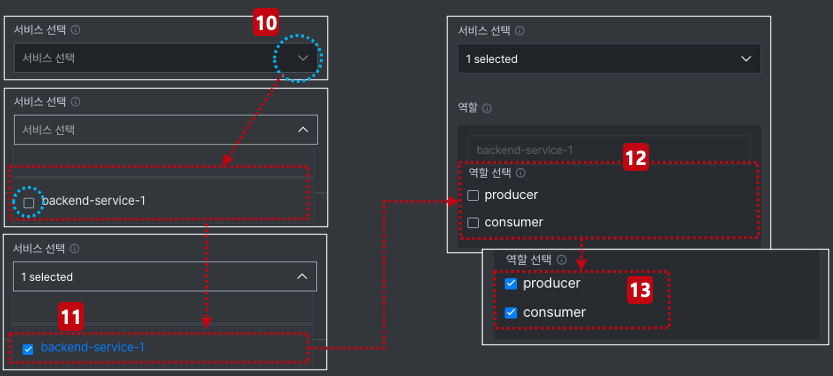
Task: Uncheck the checked producer role checkbox
Action: [511, 284]
